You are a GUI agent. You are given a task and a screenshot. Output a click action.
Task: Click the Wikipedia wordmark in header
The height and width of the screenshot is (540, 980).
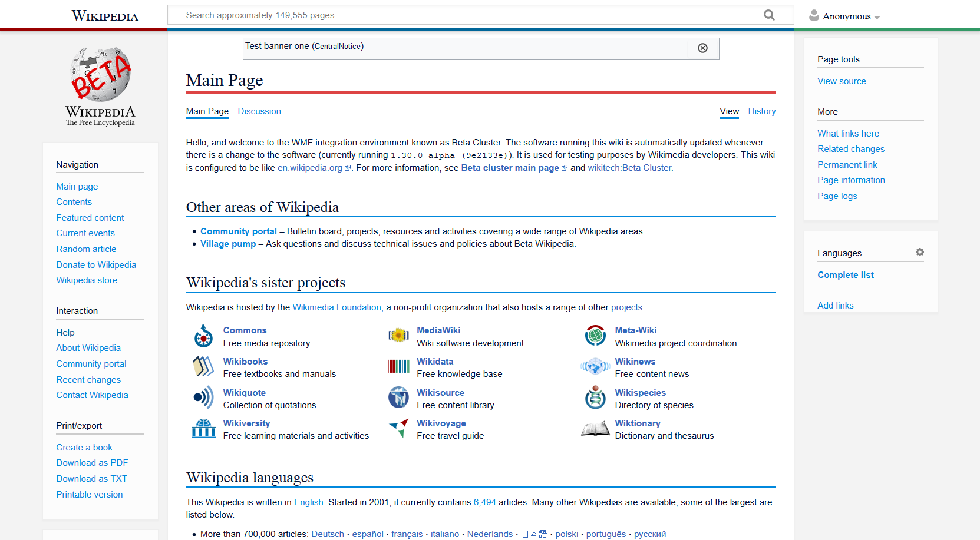[x=105, y=16]
